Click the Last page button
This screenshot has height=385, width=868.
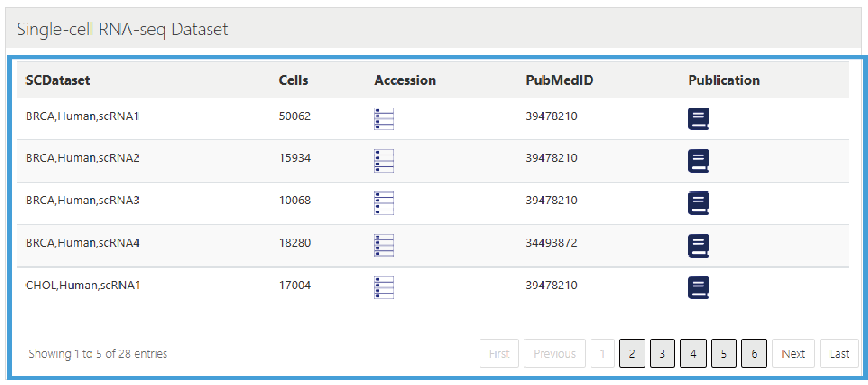click(839, 353)
